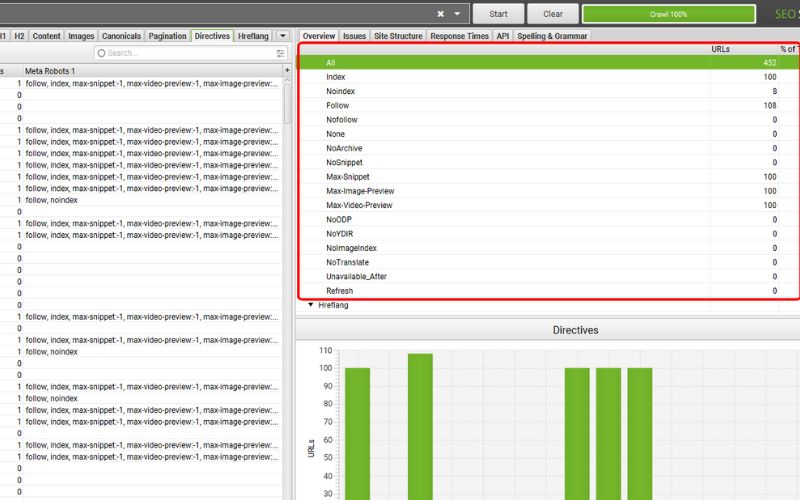
Task: Focus the Search input field
Action: coord(190,53)
